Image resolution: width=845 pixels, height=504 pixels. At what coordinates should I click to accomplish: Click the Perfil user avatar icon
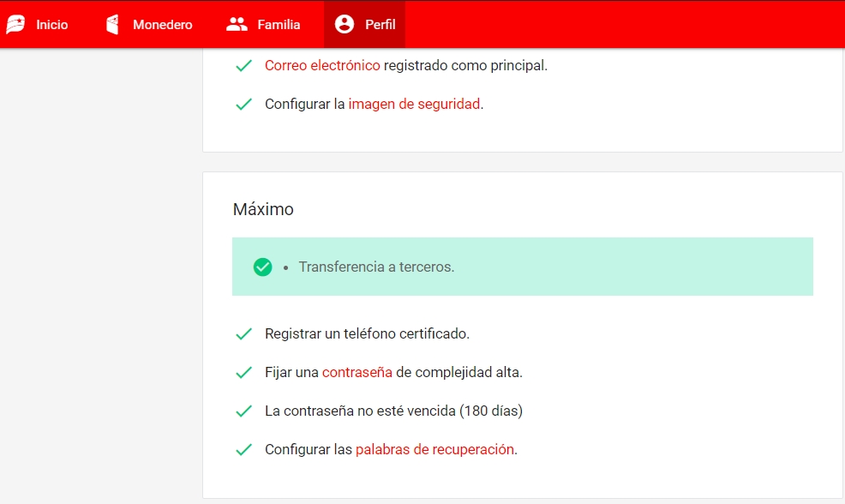[x=345, y=24]
